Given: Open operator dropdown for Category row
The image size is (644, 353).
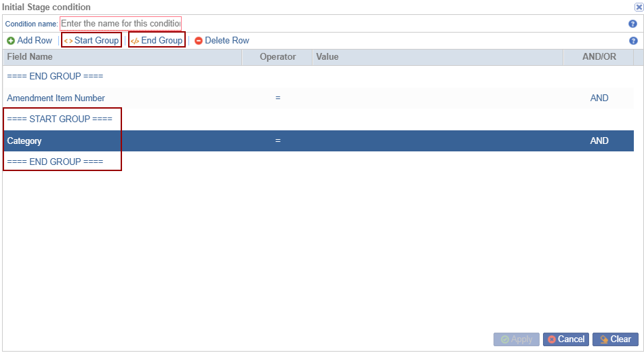Looking at the screenshot, I should point(278,141).
